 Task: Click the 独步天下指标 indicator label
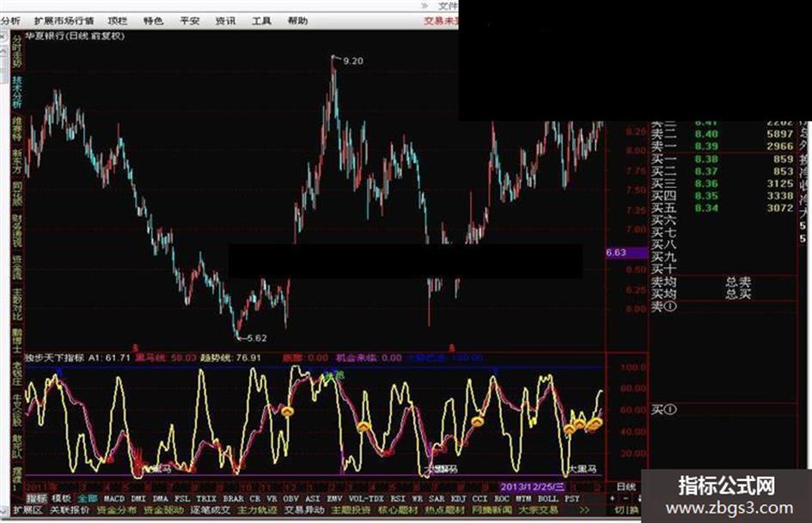click(x=54, y=358)
